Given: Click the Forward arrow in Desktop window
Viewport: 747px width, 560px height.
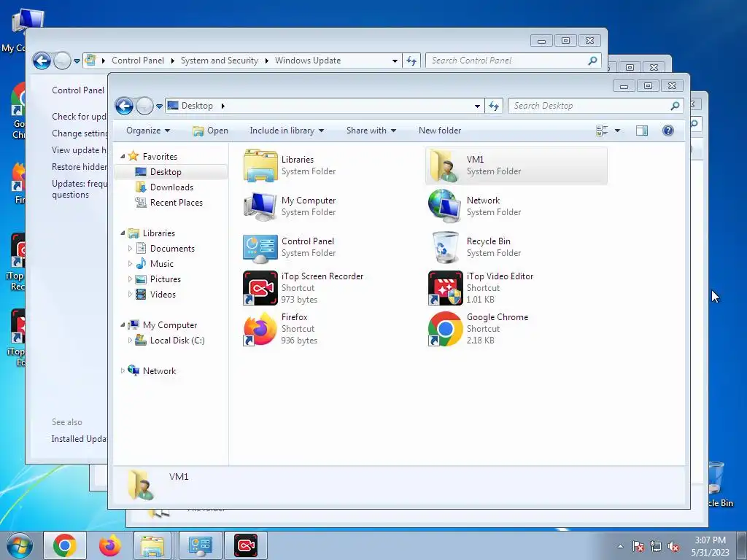Looking at the screenshot, I should click(144, 106).
